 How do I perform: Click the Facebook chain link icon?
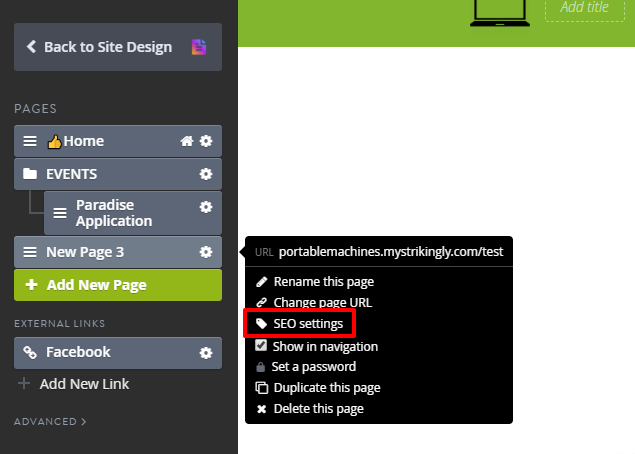30,352
